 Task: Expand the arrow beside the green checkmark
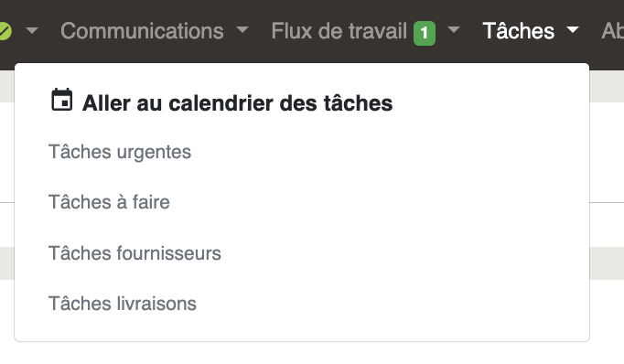pyautogui.click(x=32, y=30)
